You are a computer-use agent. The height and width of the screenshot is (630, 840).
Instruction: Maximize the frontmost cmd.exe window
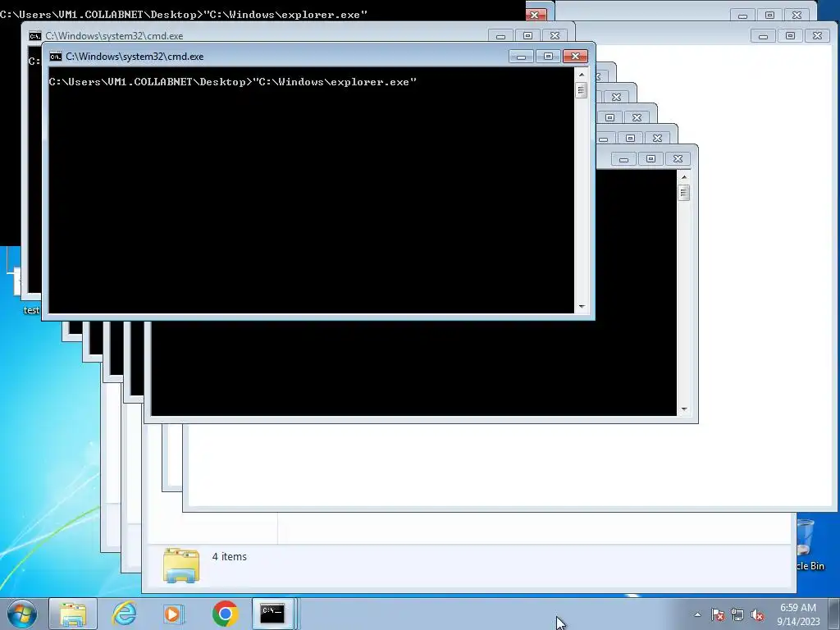548,57
